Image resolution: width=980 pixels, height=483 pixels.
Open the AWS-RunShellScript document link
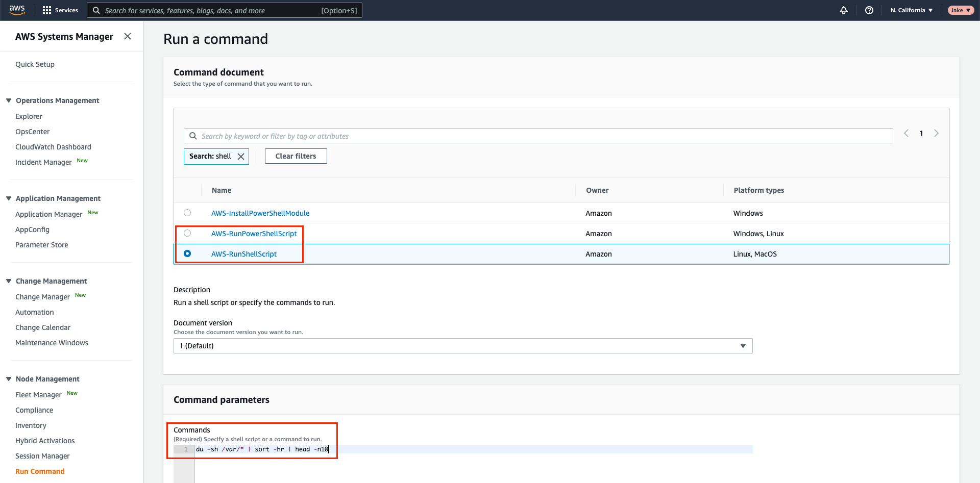244,253
